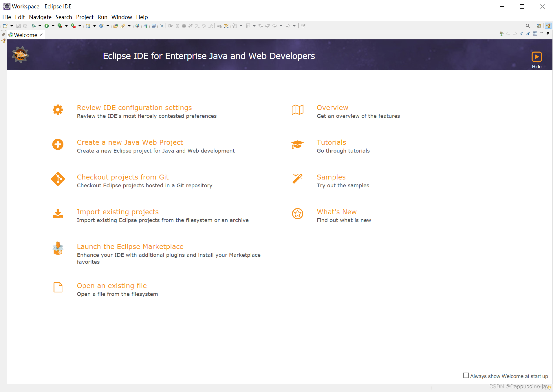The width and height of the screenshot is (553, 392).
Task: Click the magnifier search icon at top right
Action: click(528, 26)
